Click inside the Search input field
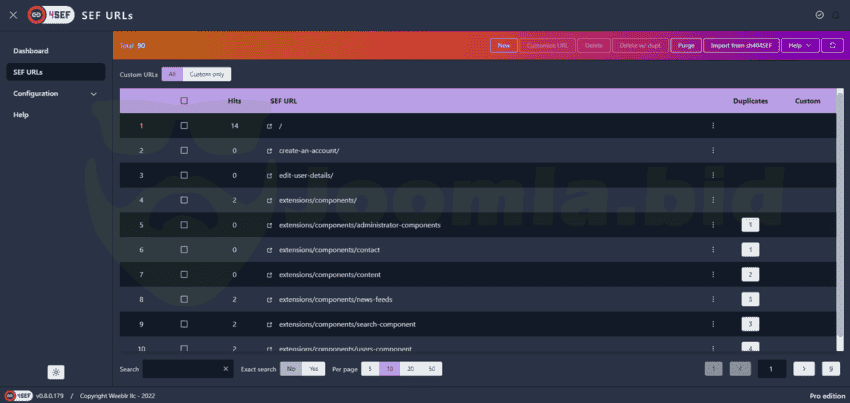Screen dimensions: 850x403 pyautogui.click(x=182, y=369)
